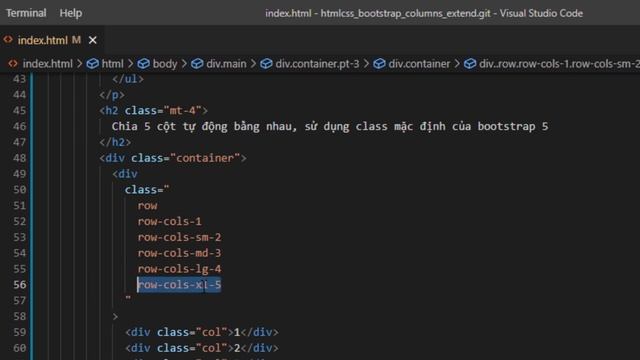The width and height of the screenshot is (640, 360).
Task: Click the row-cols-1 class text
Action: (x=169, y=222)
